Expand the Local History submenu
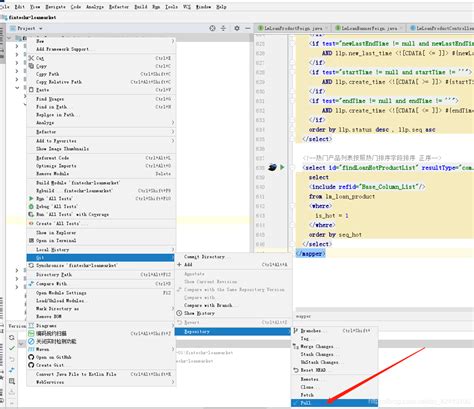This screenshot has width=474, height=409. (x=101, y=249)
